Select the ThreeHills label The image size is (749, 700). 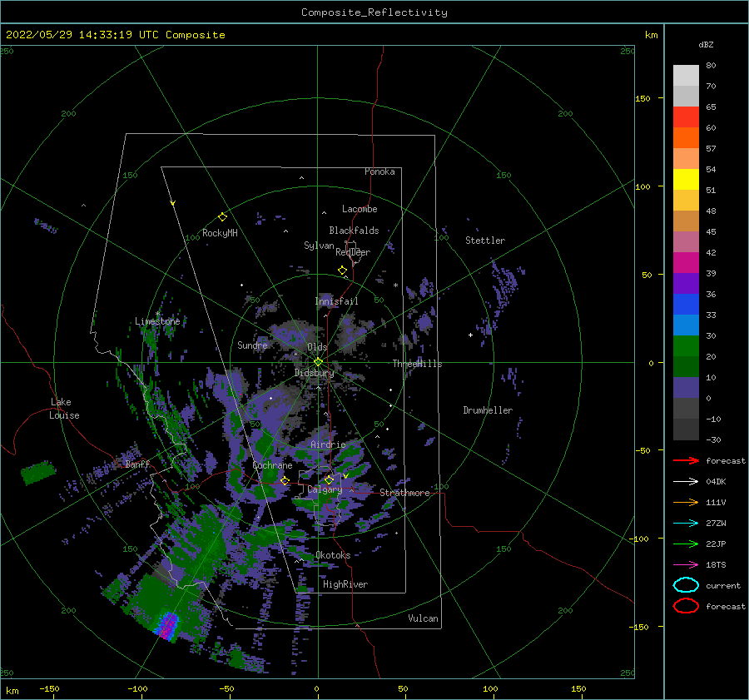click(x=417, y=364)
